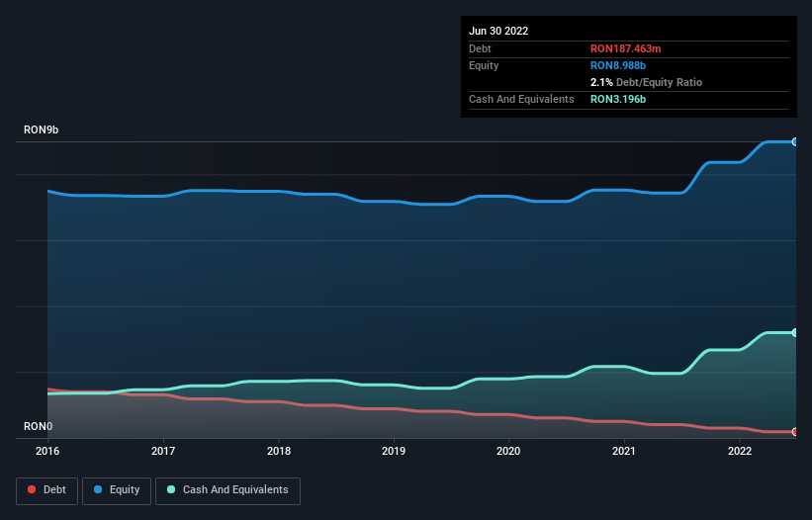
Task: Click the RON0 y-axis label
Action: [x=38, y=426]
